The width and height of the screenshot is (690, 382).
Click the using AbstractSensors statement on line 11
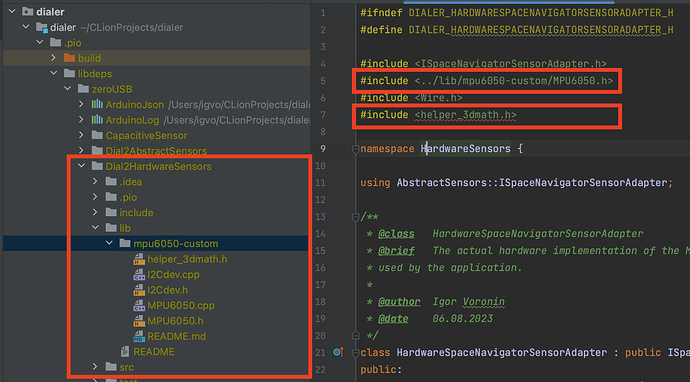click(517, 183)
